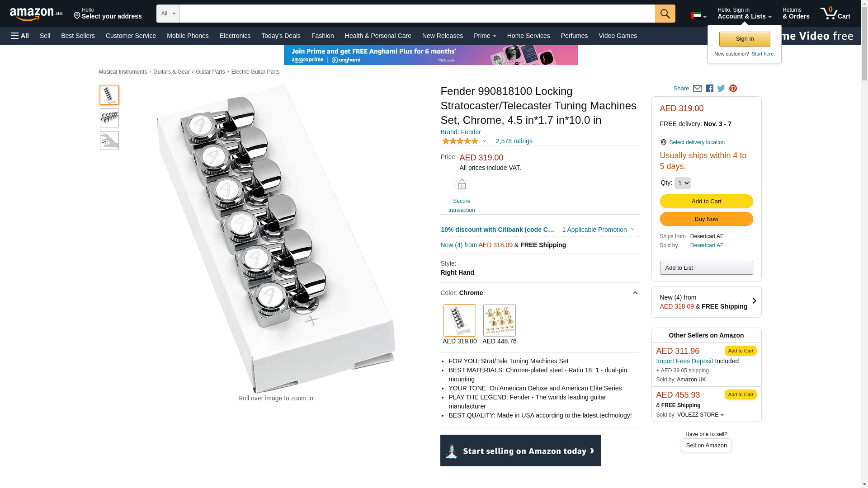
Task: Open the quantity dropdown
Action: (682, 183)
